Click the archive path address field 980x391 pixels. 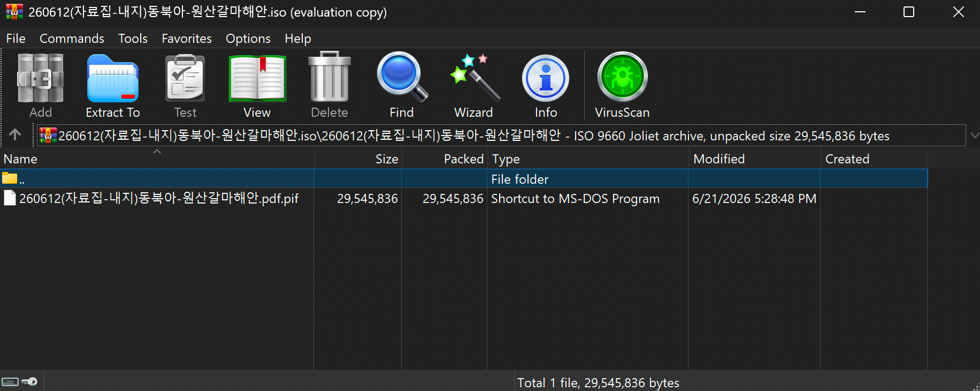point(501,136)
